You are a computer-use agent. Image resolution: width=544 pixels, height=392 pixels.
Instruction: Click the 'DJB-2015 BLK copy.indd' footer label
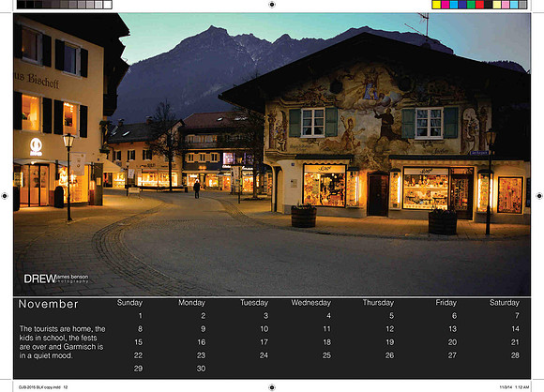click(42, 387)
